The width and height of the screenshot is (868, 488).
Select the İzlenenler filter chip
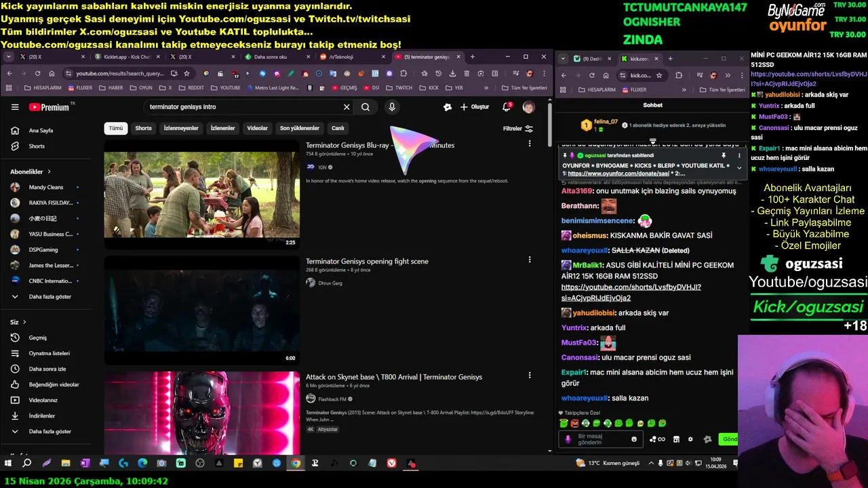click(222, 128)
